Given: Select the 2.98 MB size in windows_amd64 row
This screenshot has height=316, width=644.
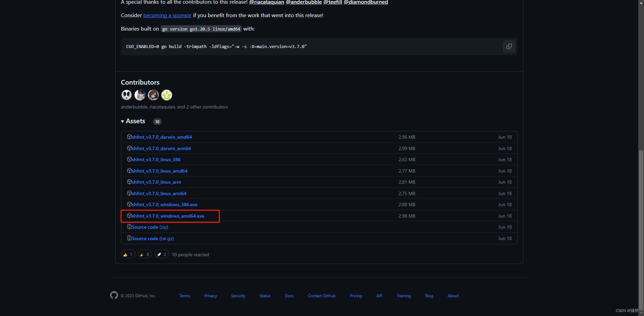Looking at the screenshot, I should 407,216.
